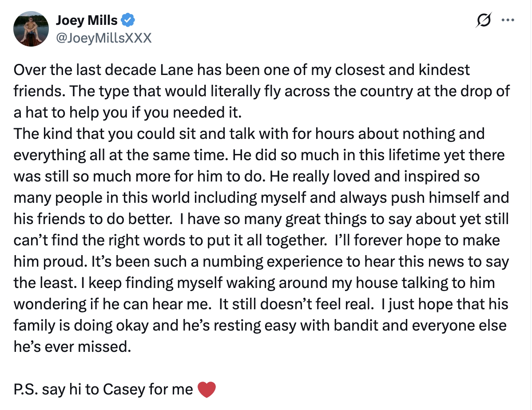Click the red heart emoji
Screen dimensions: 532x410
[x=206, y=390]
